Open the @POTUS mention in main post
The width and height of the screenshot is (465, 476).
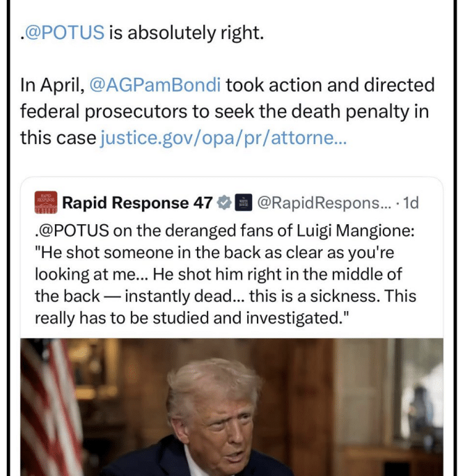[x=65, y=33]
